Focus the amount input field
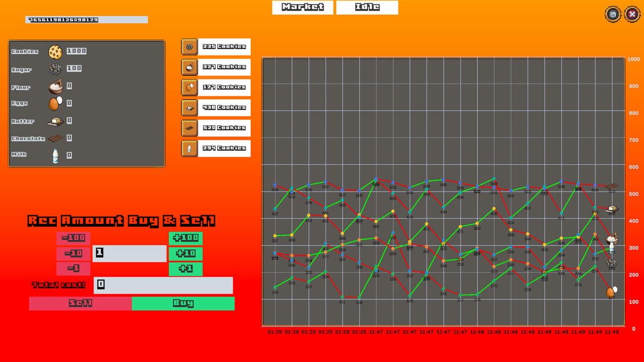The width and height of the screenshot is (644, 362). click(x=129, y=254)
